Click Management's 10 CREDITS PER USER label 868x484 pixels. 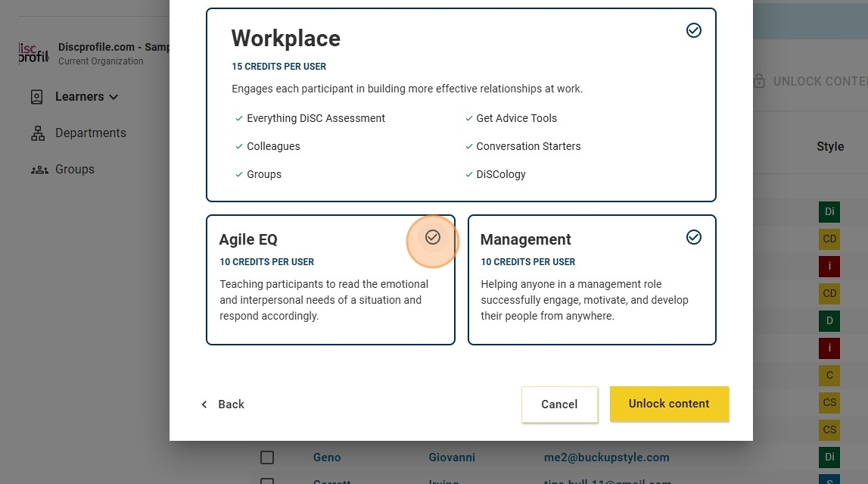click(x=528, y=262)
